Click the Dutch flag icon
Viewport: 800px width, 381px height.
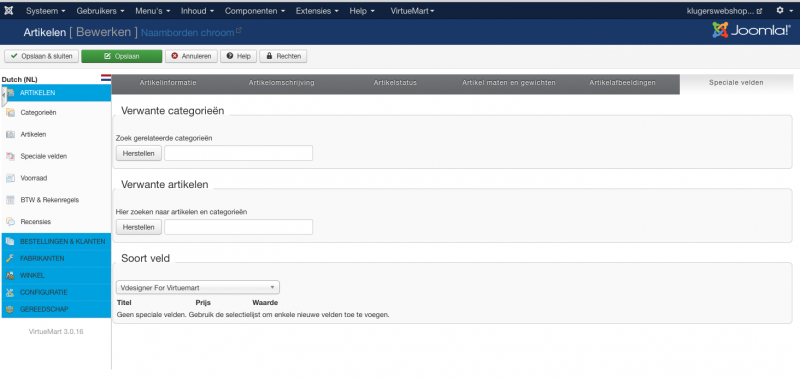pyautogui.click(x=106, y=79)
